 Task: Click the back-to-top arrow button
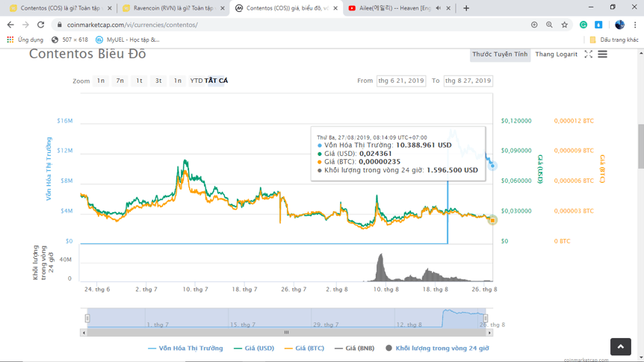point(620,347)
